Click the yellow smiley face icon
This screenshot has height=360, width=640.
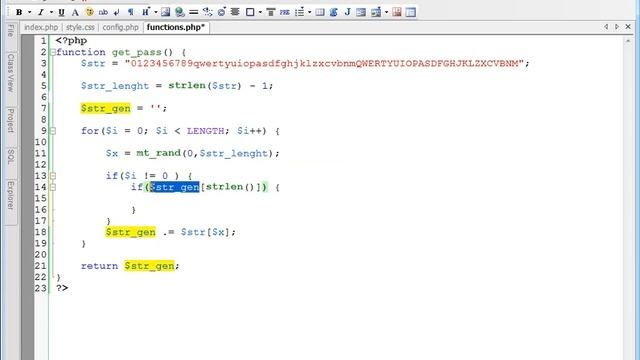click(89, 12)
